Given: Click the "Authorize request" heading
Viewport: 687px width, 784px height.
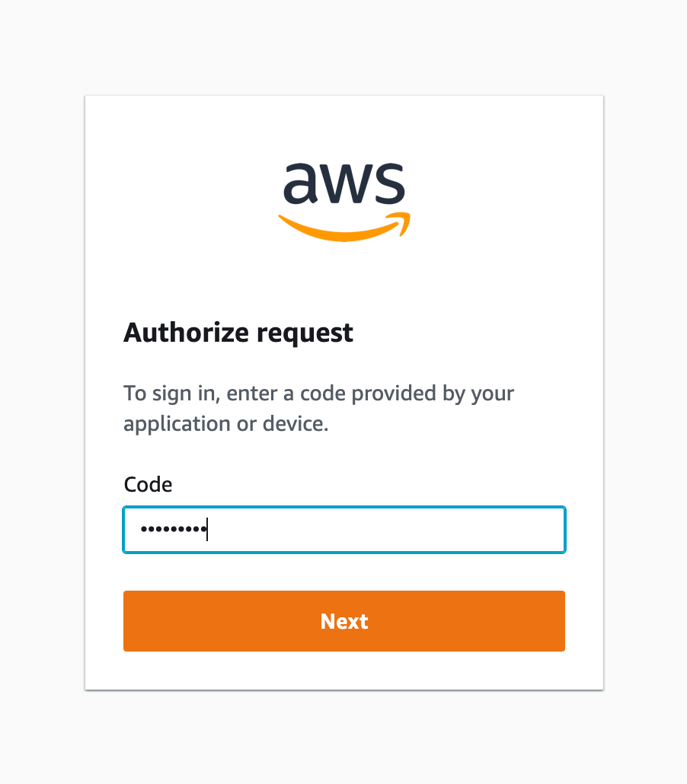Looking at the screenshot, I should pyautogui.click(x=238, y=333).
